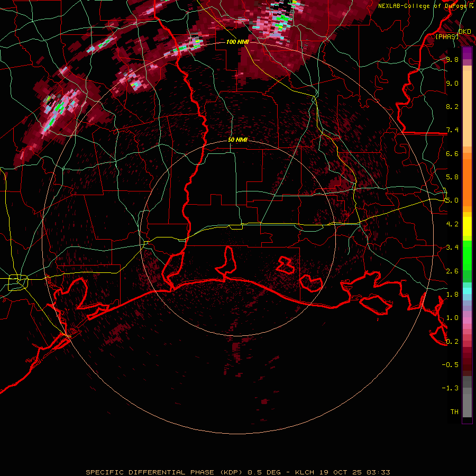
Task: Click the [PHAS] units label
Action: pos(447,36)
